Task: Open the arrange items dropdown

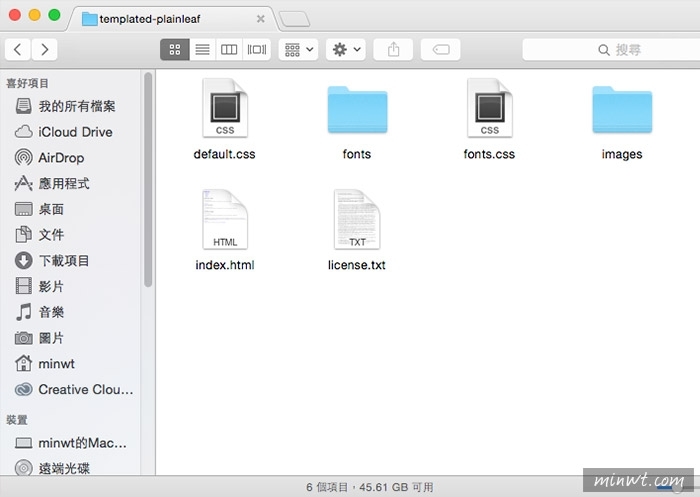Action: (298, 49)
